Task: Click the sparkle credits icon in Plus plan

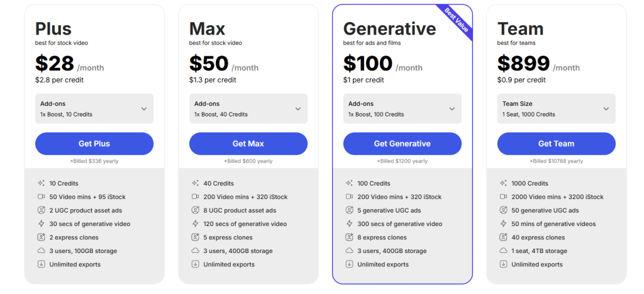Action: pos(41,183)
